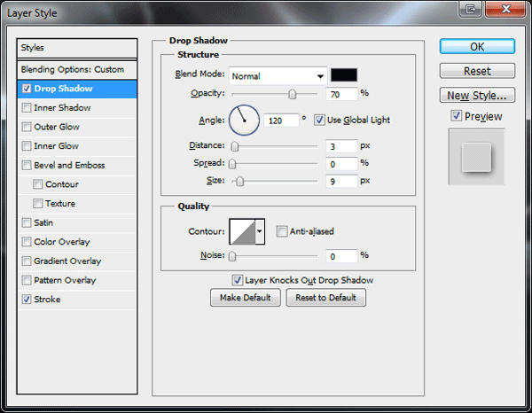Click the Distance slider handle

pos(234,146)
